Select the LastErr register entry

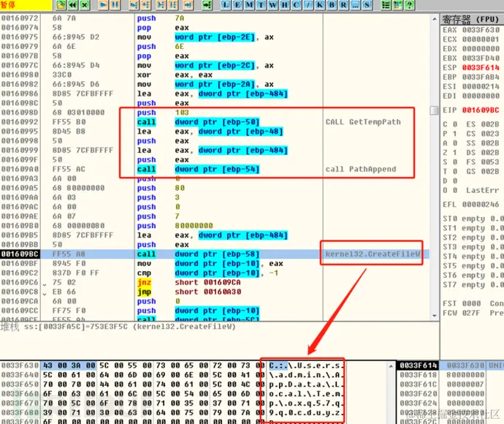click(x=483, y=190)
